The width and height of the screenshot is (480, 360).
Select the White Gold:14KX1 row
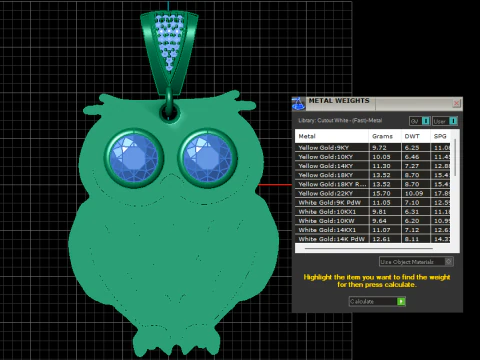pyautogui.click(x=372, y=230)
